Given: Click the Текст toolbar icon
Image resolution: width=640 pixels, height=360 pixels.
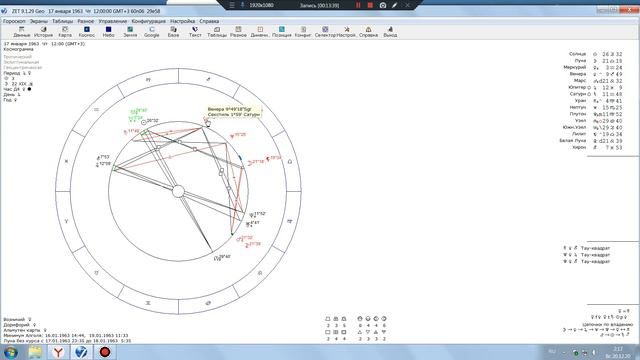Looking at the screenshot, I should pyautogui.click(x=195, y=32).
